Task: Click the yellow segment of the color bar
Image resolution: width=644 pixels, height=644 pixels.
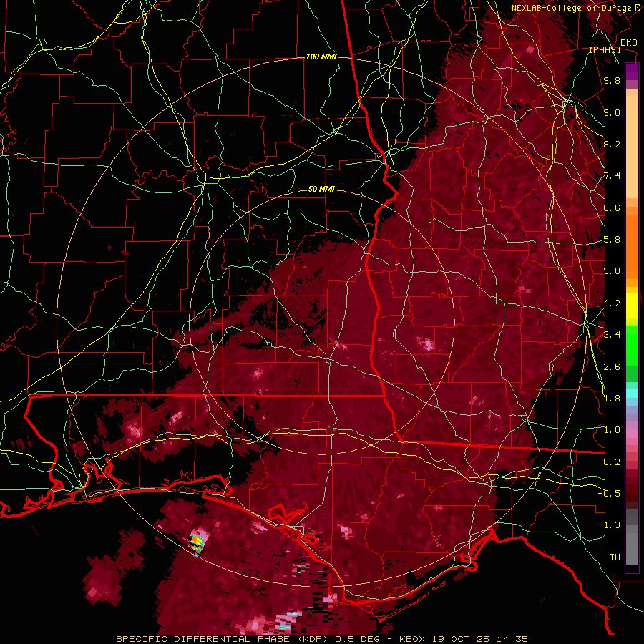Action: [x=632, y=306]
